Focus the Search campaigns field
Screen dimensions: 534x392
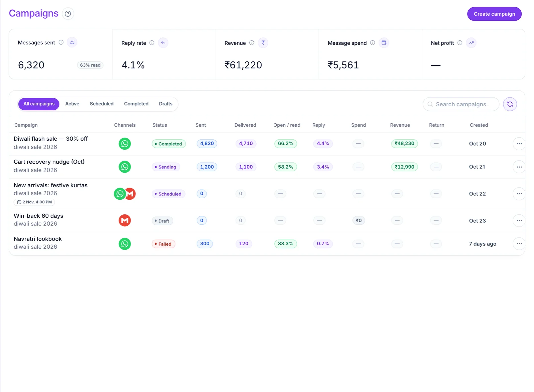click(461, 104)
